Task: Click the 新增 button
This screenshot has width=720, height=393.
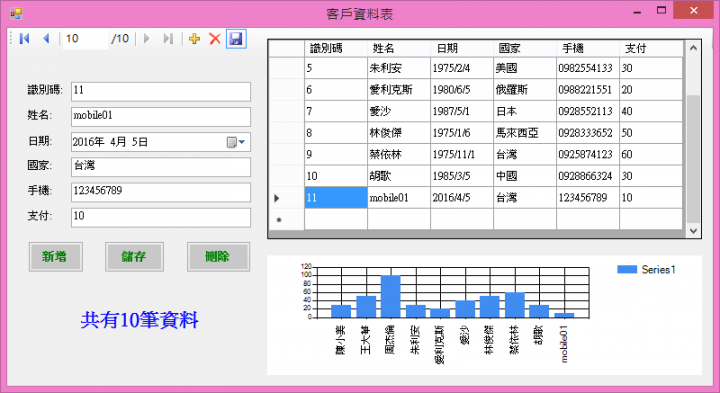Action: coord(56,257)
